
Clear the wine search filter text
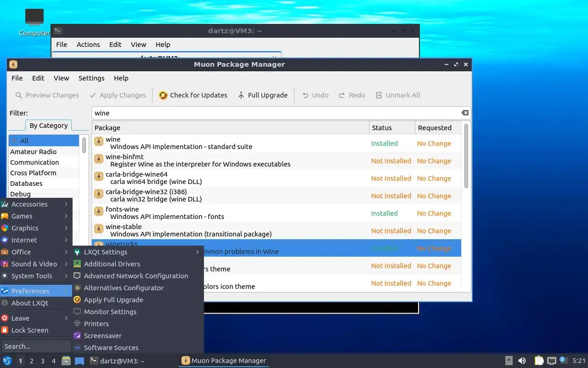(465, 113)
